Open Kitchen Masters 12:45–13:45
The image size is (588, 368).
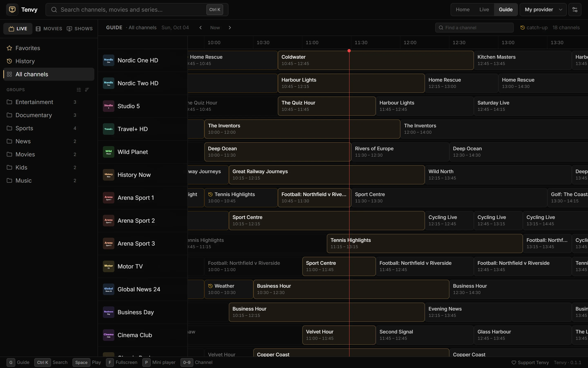pyautogui.click(x=522, y=60)
